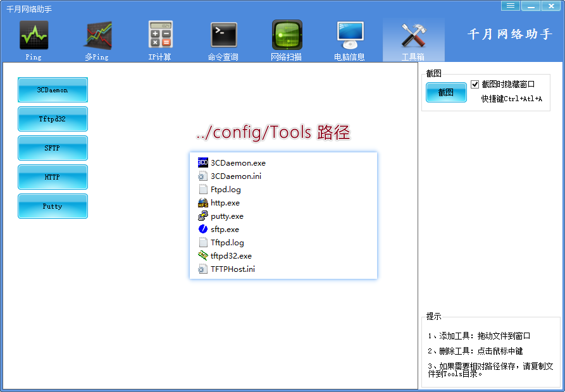
Task: Switch to the 命令查询 tab label
Action: (223, 57)
